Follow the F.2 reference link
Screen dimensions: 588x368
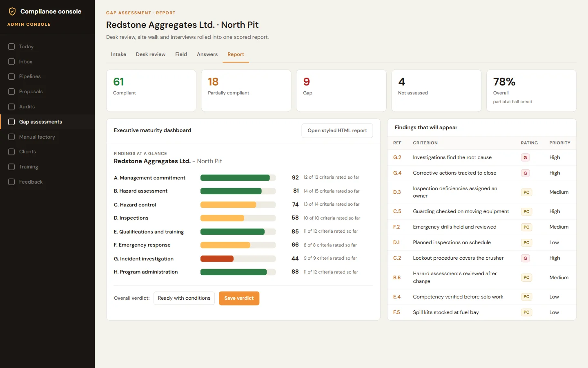point(396,227)
